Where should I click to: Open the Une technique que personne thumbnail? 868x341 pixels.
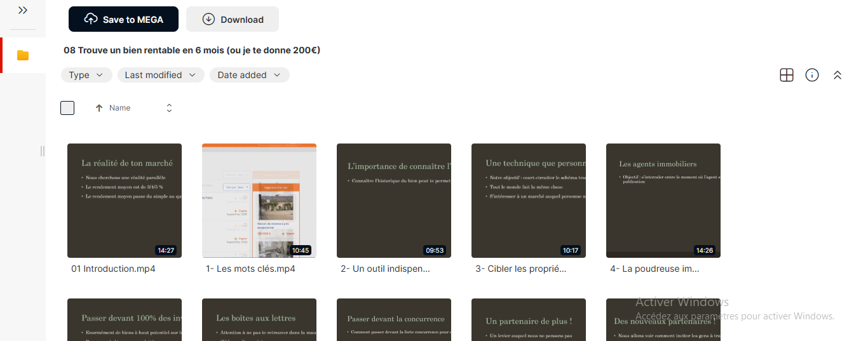[x=529, y=201]
